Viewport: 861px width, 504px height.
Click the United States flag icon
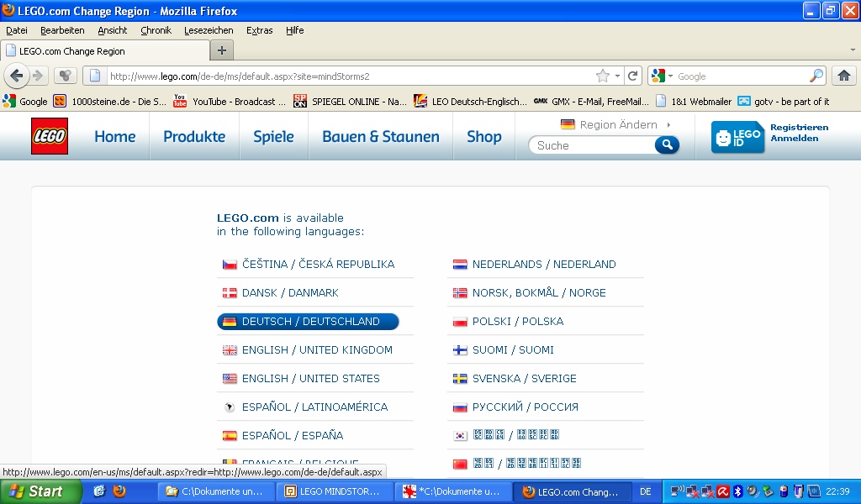230,378
